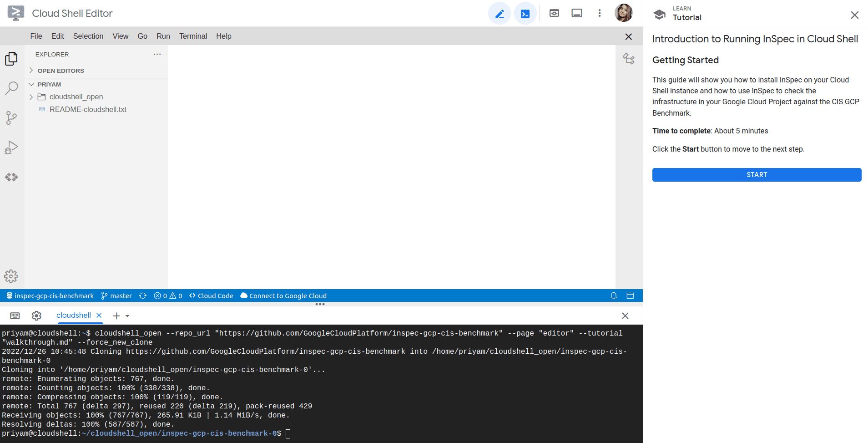Viewport: 868px width, 443px height.
Task: Close the editor with the menu bar X
Action: tap(629, 36)
